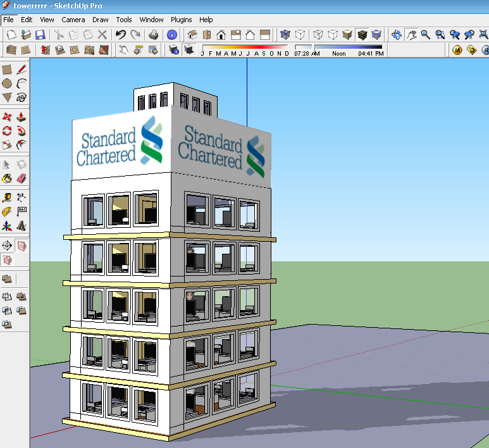The height and width of the screenshot is (448, 489).
Task: Select the Scale tool
Action: coord(7,145)
